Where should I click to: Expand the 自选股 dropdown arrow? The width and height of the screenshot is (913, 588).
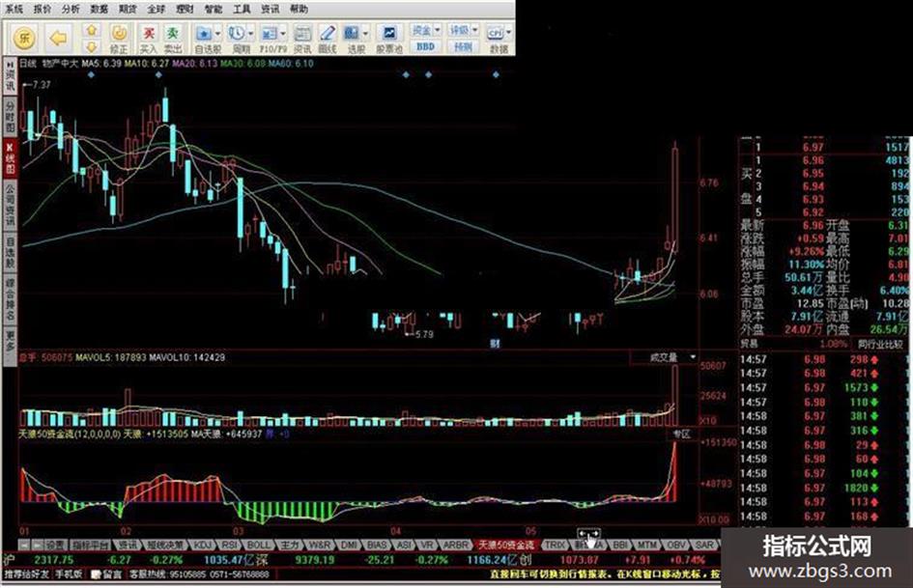pyautogui.click(x=217, y=33)
